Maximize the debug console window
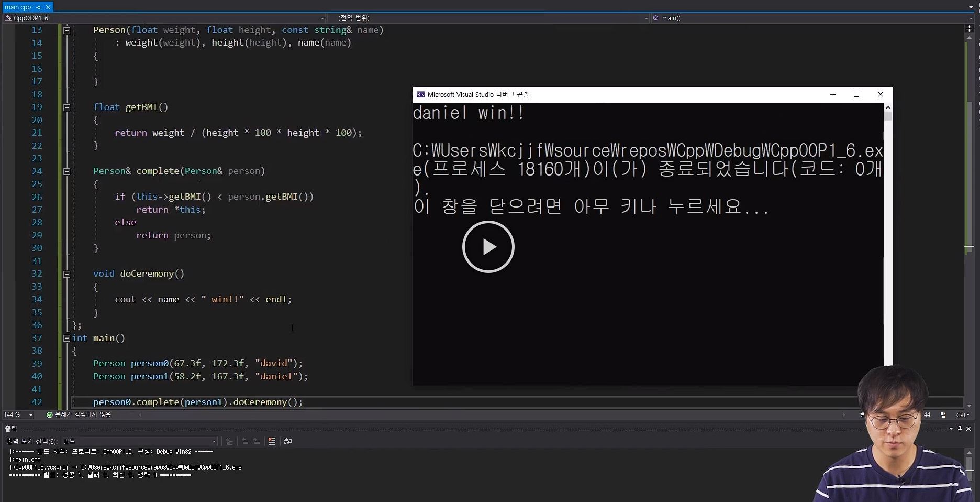Screen dimensions: 980x502 point(856,95)
